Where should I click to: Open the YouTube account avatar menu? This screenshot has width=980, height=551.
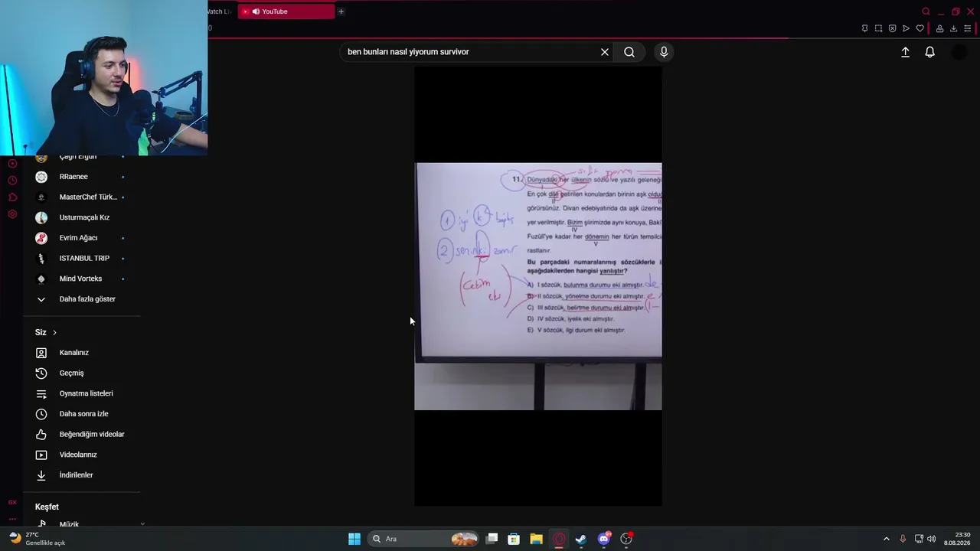click(959, 52)
